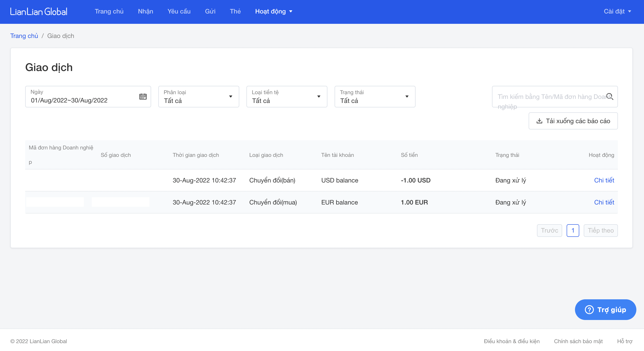
Task: Select the -1.00 USD amount cell
Action: tap(416, 180)
